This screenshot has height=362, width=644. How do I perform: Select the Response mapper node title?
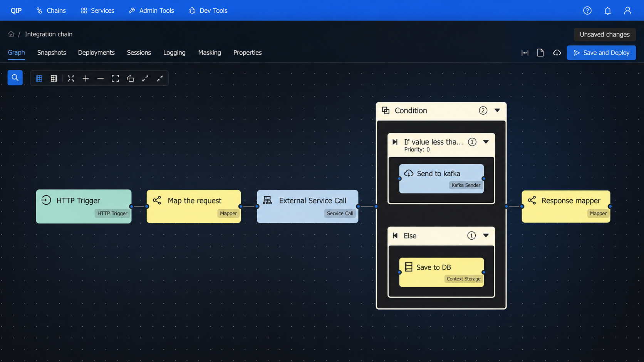pos(571,200)
